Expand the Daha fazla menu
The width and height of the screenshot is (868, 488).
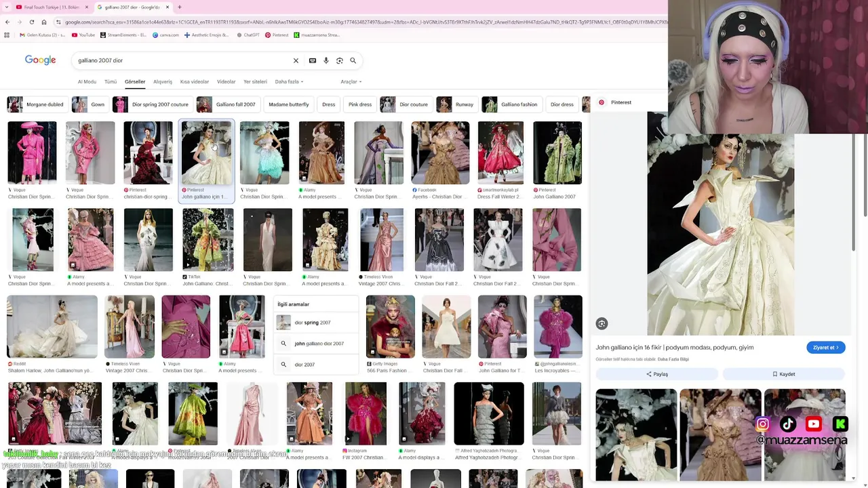pyautogui.click(x=289, y=81)
